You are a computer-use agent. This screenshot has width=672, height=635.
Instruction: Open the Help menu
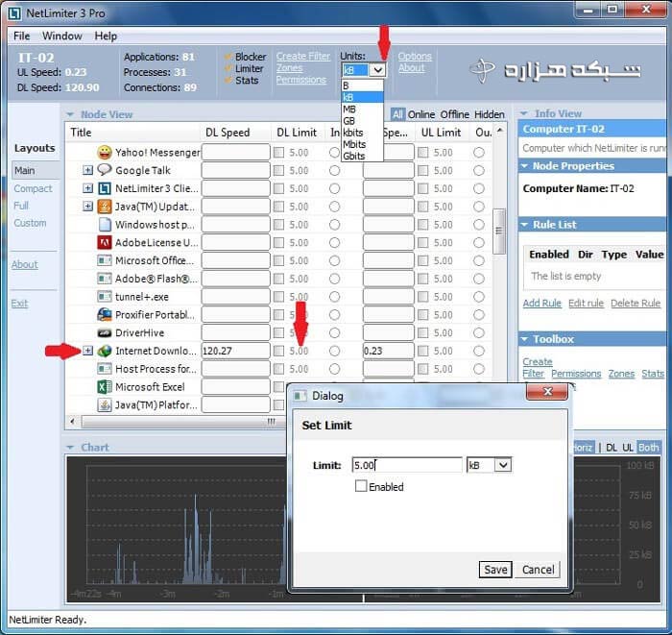tap(106, 36)
